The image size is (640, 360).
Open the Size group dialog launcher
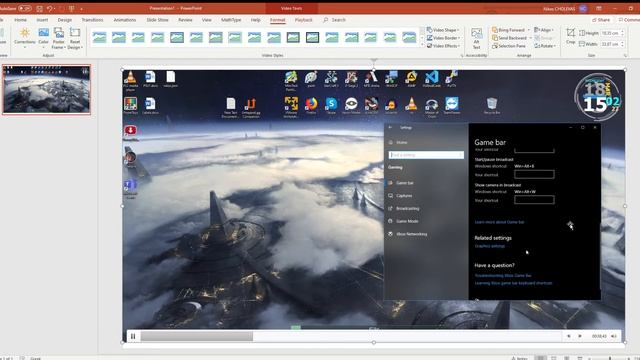tap(625, 55)
